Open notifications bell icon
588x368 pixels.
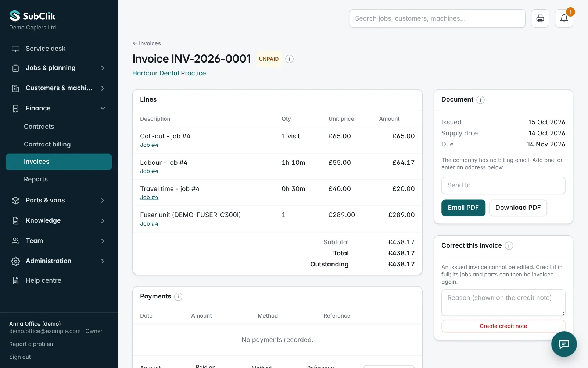[x=564, y=18]
